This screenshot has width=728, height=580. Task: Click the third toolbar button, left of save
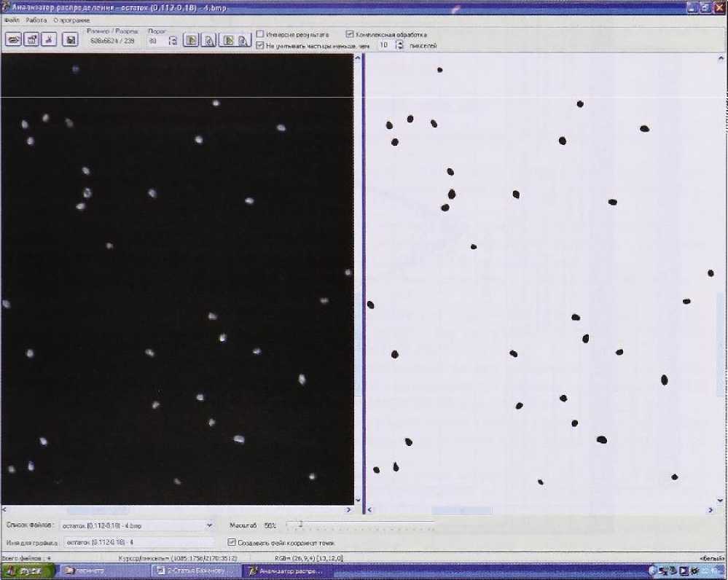pyautogui.click(x=49, y=40)
